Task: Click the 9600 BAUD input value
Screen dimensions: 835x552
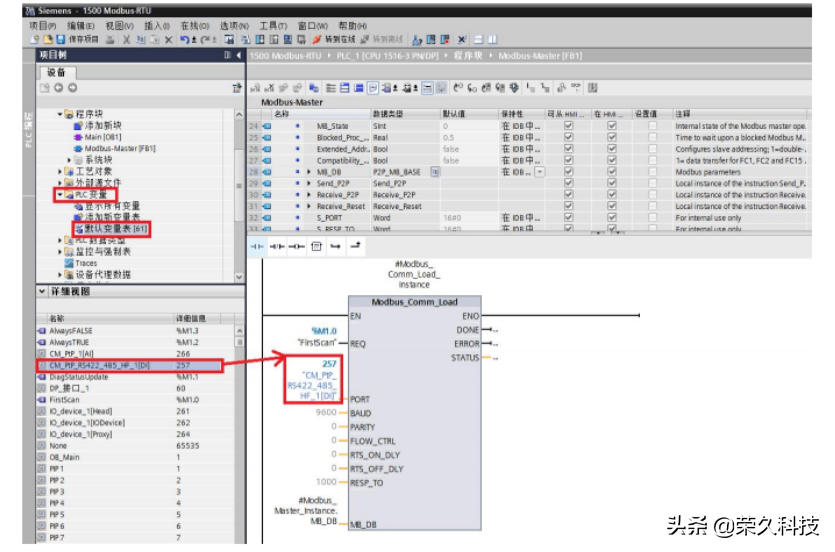Action: (x=326, y=413)
